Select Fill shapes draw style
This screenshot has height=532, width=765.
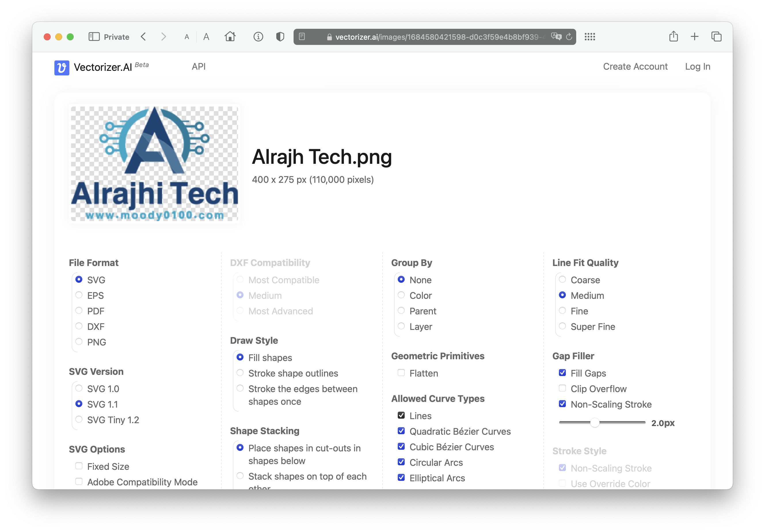(x=240, y=357)
